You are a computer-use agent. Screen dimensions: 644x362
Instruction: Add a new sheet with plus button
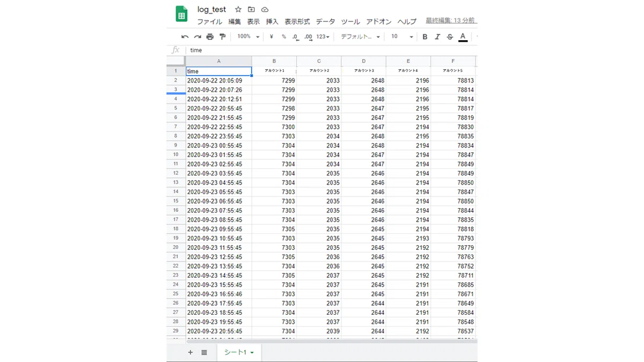click(x=191, y=352)
